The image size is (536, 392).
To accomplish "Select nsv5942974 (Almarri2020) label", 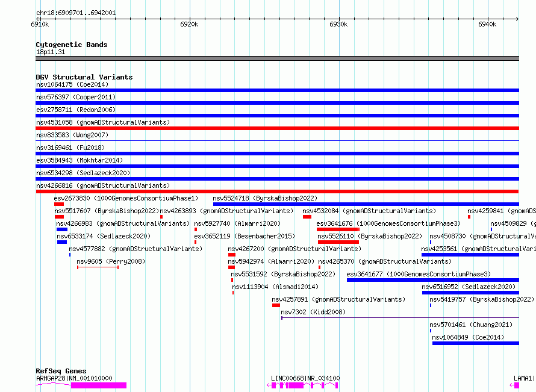I will 271,261.
